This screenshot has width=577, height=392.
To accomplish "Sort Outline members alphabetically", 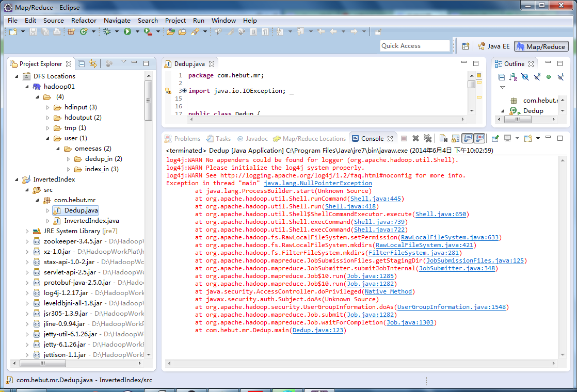I will tap(513, 77).
